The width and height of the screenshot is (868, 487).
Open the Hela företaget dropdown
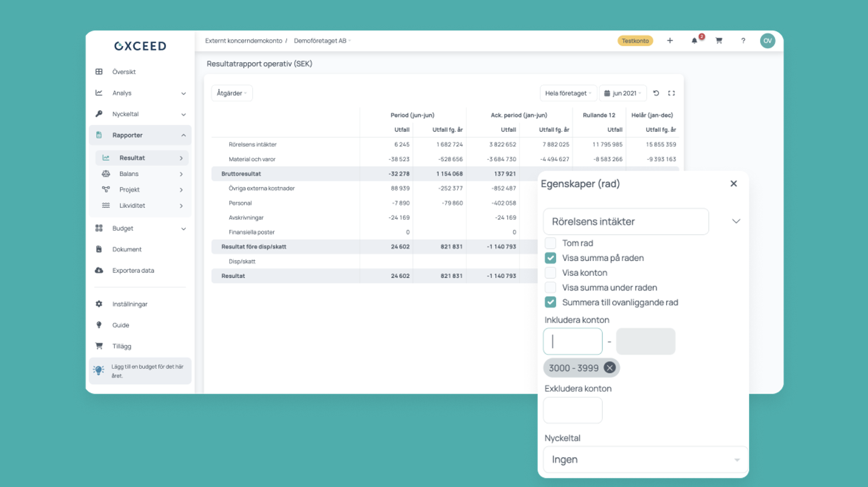pyautogui.click(x=568, y=93)
